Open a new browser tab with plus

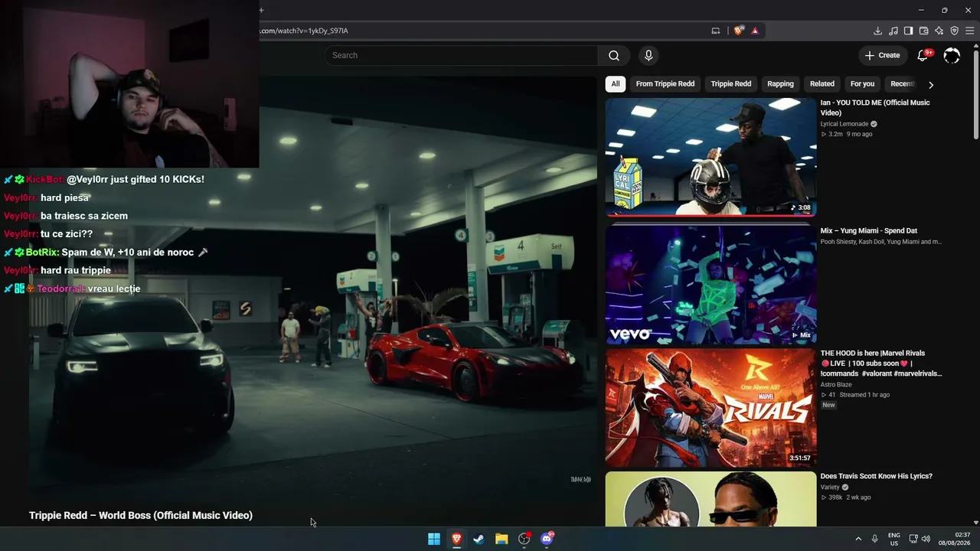(x=261, y=10)
